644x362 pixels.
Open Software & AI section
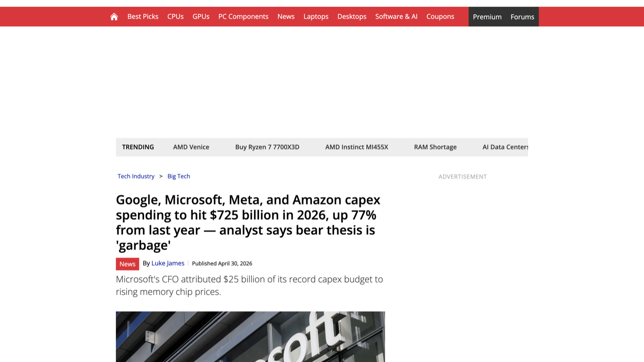pyautogui.click(x=397, y=17)
